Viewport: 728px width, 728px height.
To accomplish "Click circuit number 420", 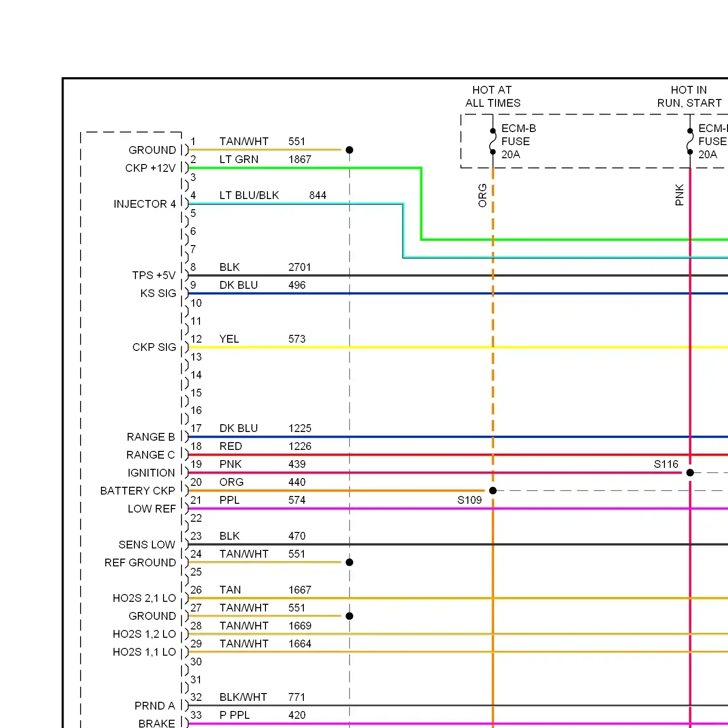I will pos(297,715).
